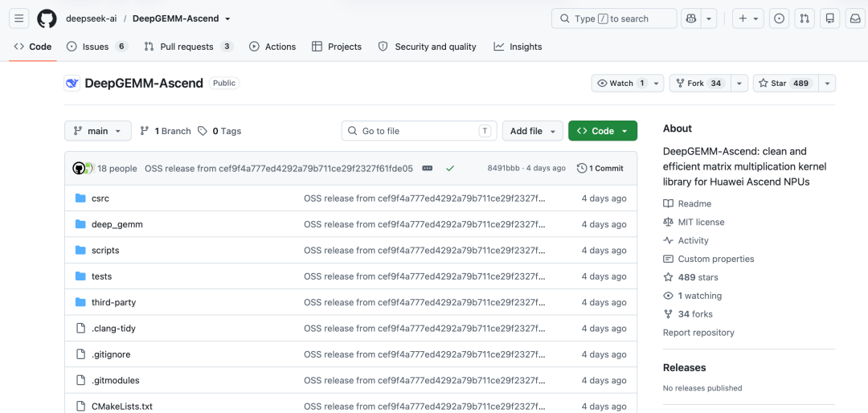Open the tests folder

[101, 276]
